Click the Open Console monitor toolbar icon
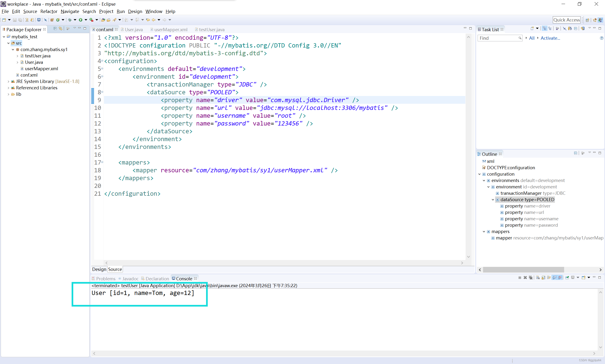This screenshot has height=364, width=605. [x=39, y=20]
